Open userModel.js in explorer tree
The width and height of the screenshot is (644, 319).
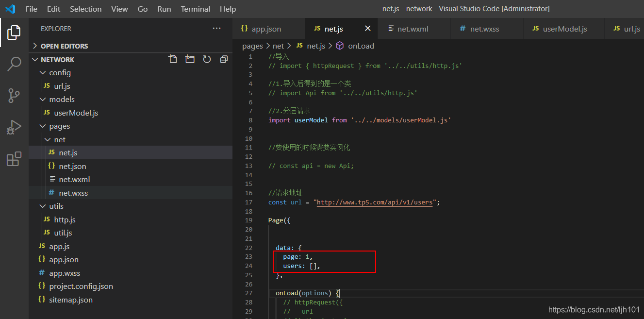[x=131, y=113]
